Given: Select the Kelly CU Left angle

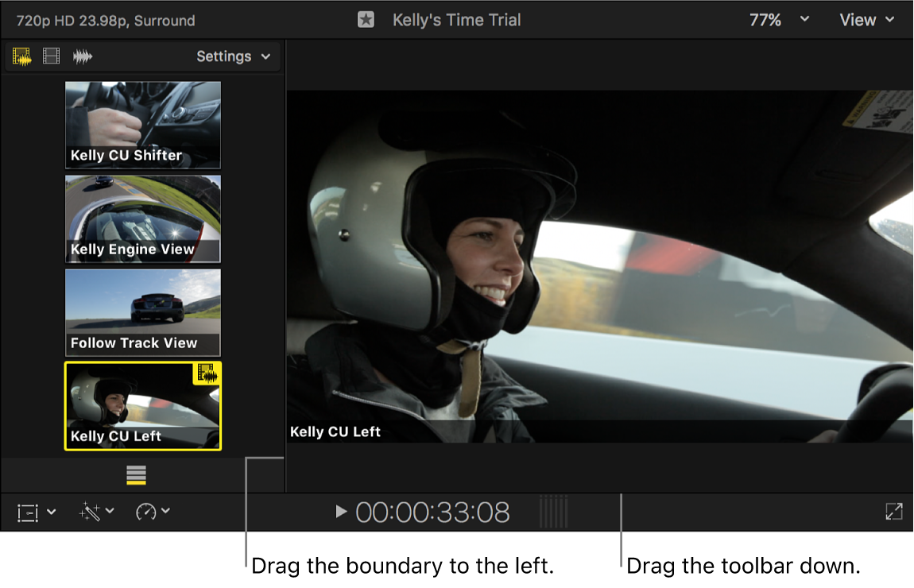Looking at the screenshot, I should click(x=143, y=406).
